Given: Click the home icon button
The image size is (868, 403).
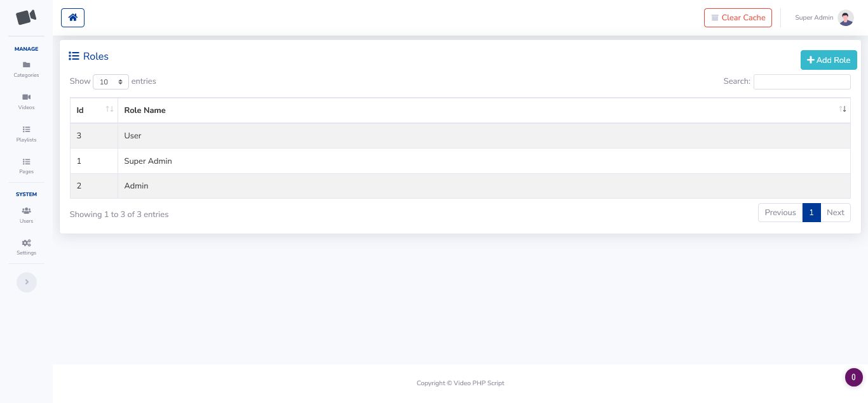Looking at the screenshot, I should 72,18.
